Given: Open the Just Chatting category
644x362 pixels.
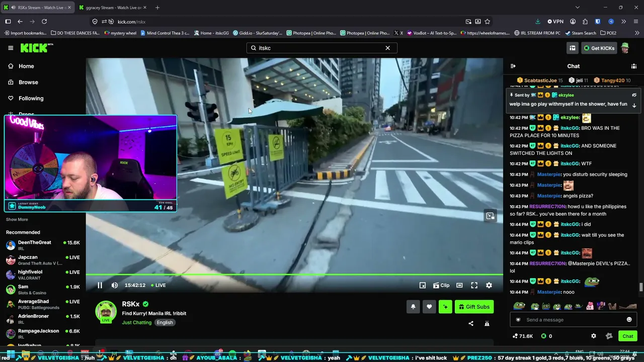Looking at the screenshot, I should (x=136, y=322).
